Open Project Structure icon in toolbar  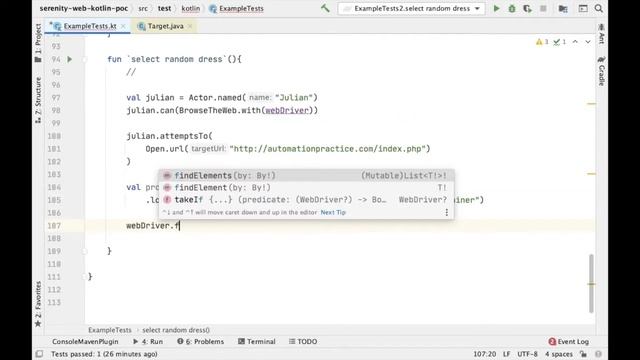click(x=563, y=8)
